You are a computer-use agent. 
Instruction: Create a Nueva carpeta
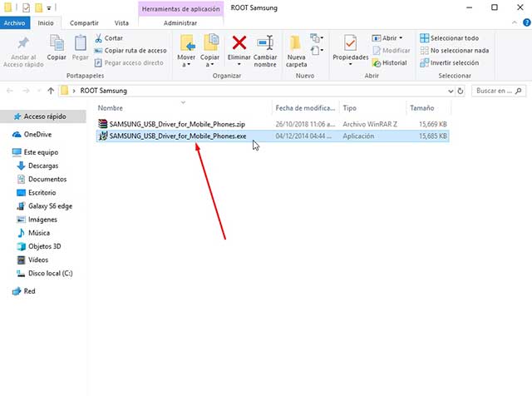tap(296, 51)
